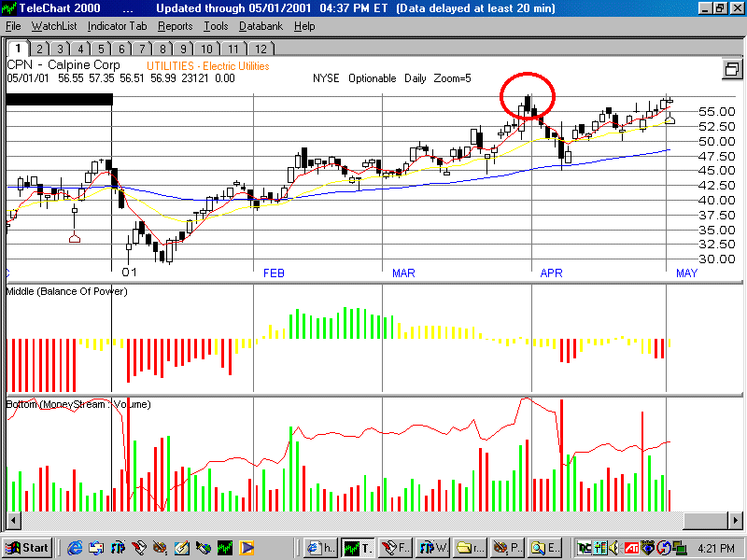
Task: Click the system clock showing 4:21 PM
Action: (715, 549)
